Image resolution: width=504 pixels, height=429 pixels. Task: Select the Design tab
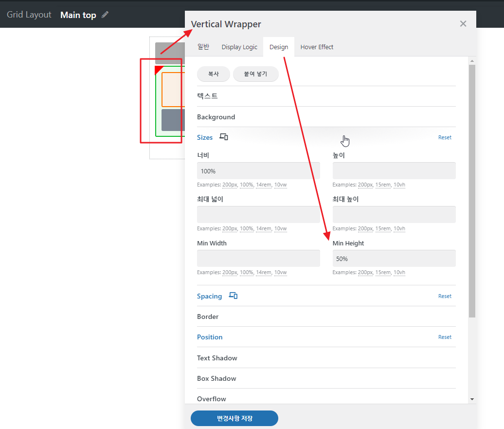click(279, 47)
